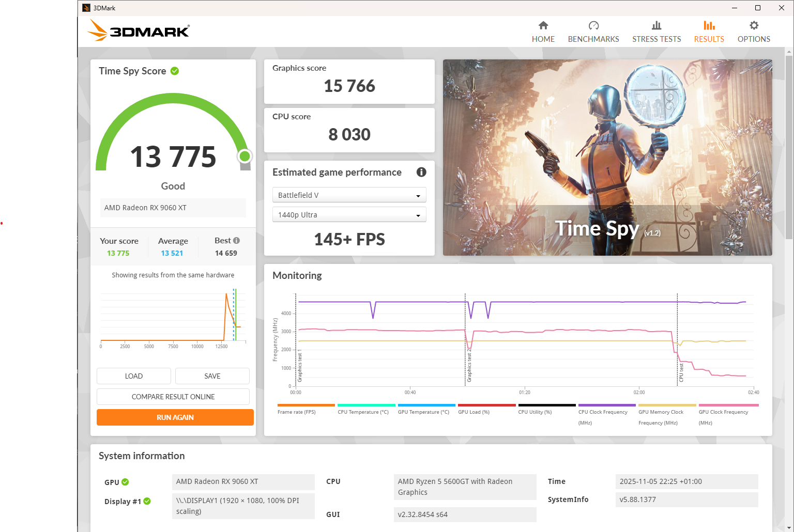Click the 3DMark title bar app icon
This screenshot has height=532, width=794.
click(x=86, y=8)
